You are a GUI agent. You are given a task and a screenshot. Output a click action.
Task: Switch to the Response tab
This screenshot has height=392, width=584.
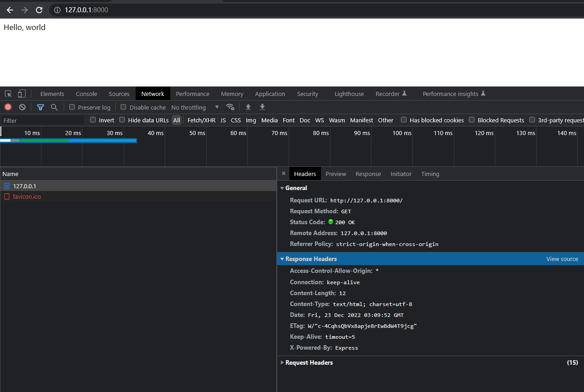(x=368, y=174)
